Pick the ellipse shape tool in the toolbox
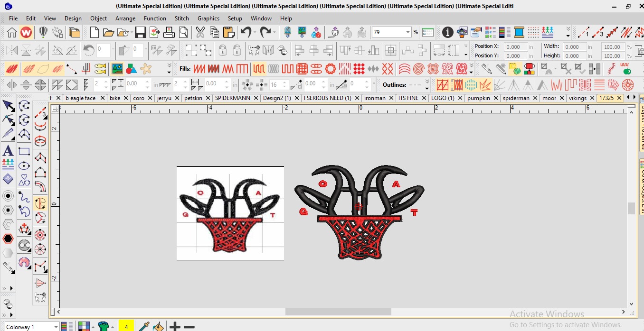The image size is (644, 331). pos(24,166)
